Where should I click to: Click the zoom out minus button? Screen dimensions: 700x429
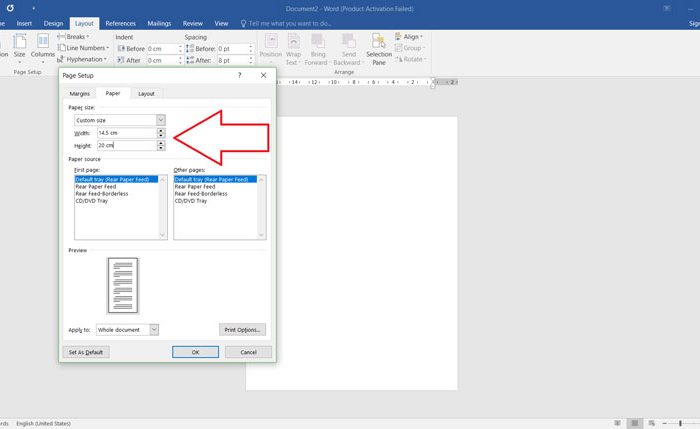coord(664,423)
